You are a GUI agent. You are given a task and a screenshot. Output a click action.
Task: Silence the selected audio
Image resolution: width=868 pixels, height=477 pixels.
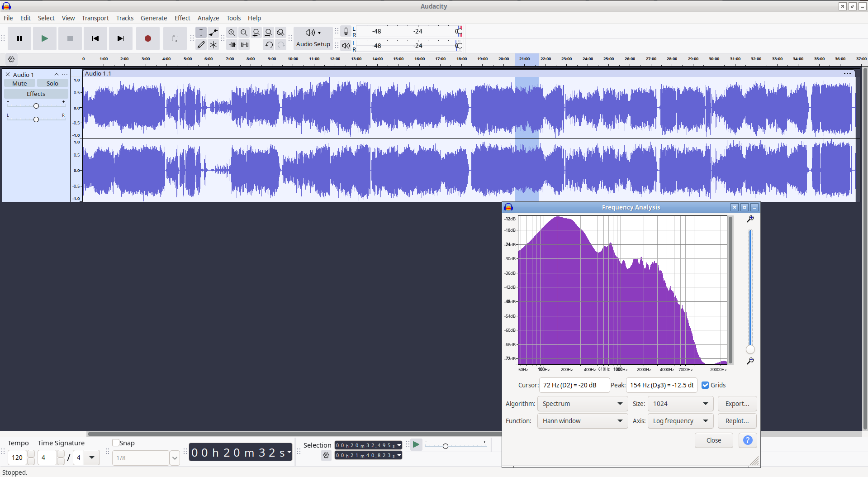[x=245, y=45]
